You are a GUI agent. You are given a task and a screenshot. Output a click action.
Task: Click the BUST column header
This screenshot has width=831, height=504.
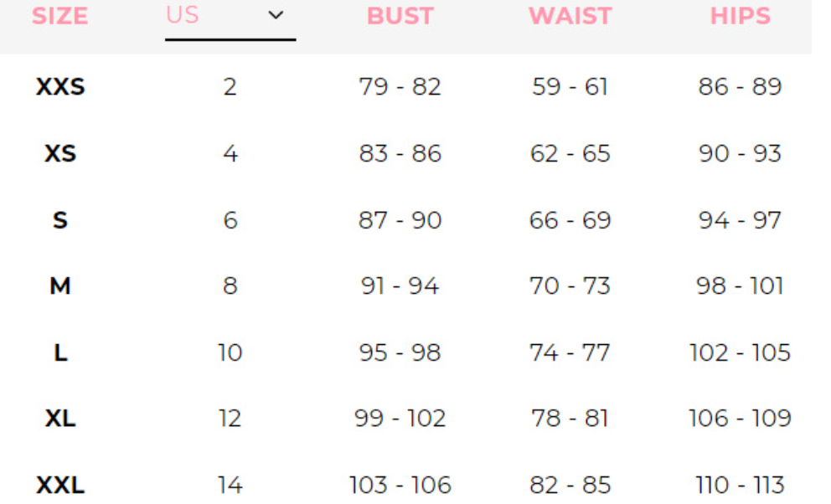[x=400, y=17]
